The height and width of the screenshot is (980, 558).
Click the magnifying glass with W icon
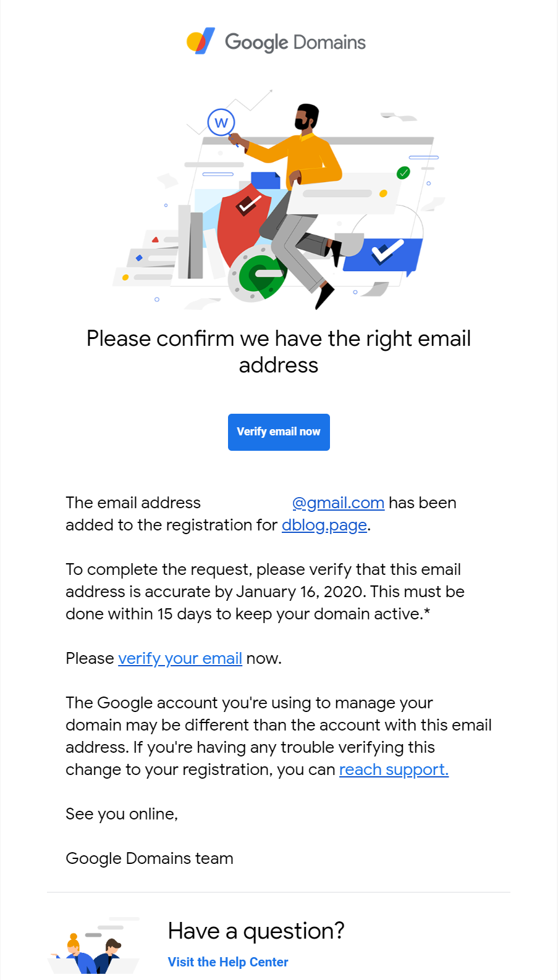[222, 125]
